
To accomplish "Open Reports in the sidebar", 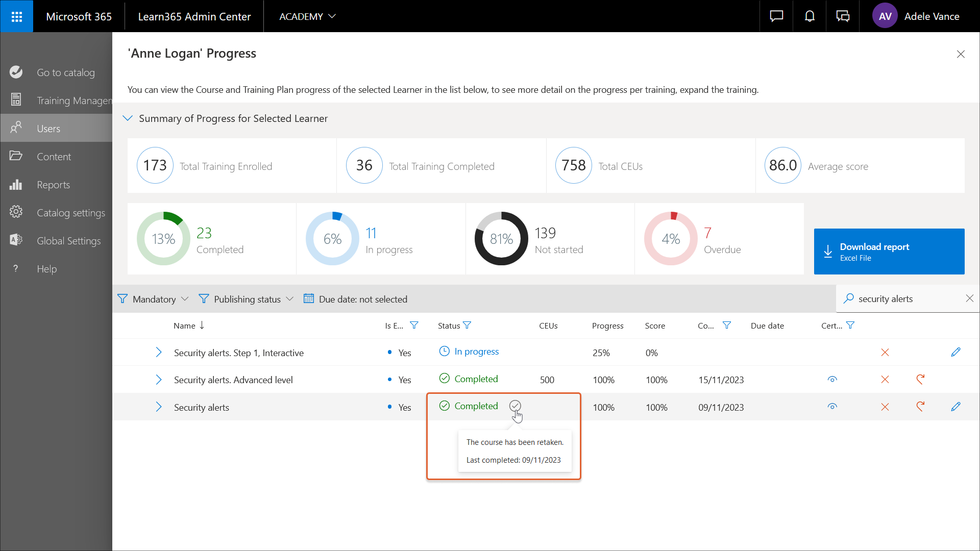I will click(x=53, y=185).
